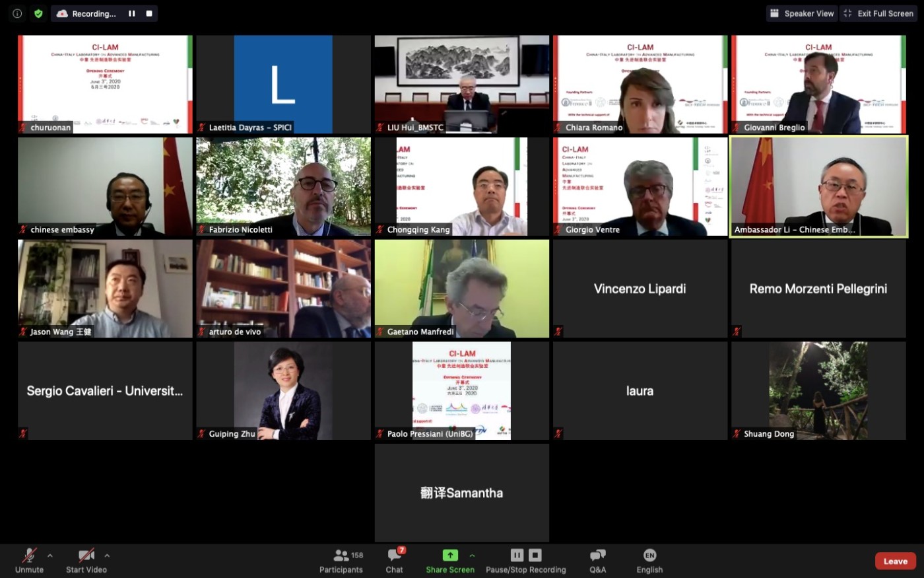
Task: Click Exit Full Screen
Action: coord(878,13)
